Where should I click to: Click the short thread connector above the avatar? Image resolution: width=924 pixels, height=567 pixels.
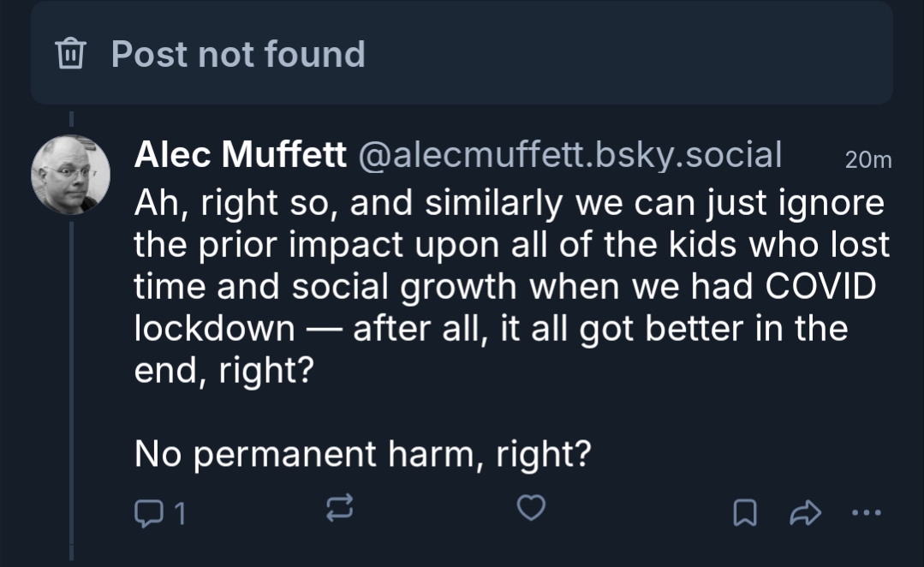tap(71, 119)
